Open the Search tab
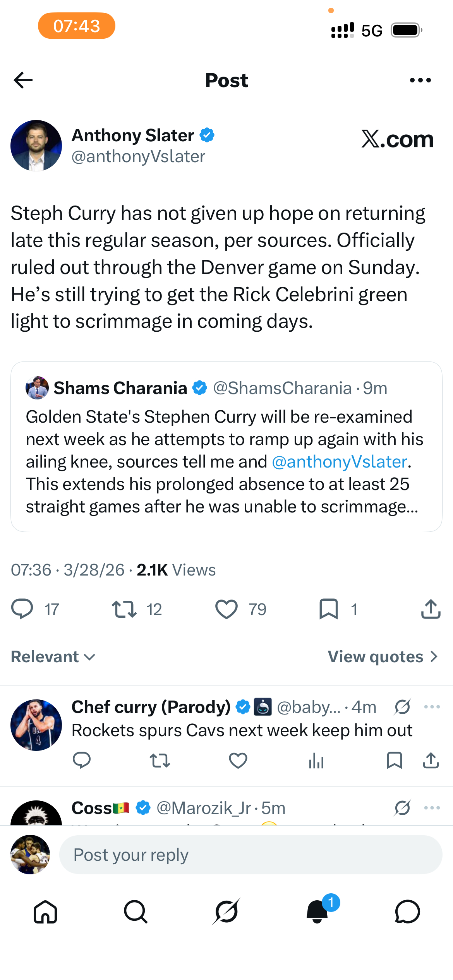 pyautogui.click(x=136, y=912)
